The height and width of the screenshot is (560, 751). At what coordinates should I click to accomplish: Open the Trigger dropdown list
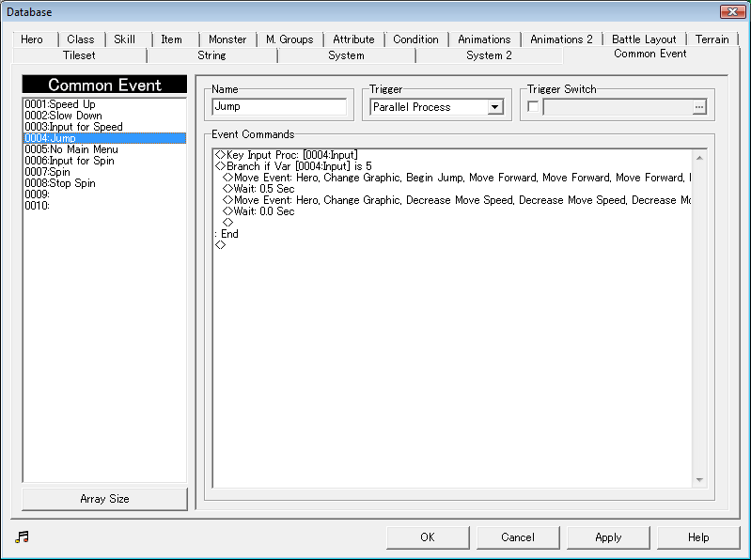tap(494, 107)
